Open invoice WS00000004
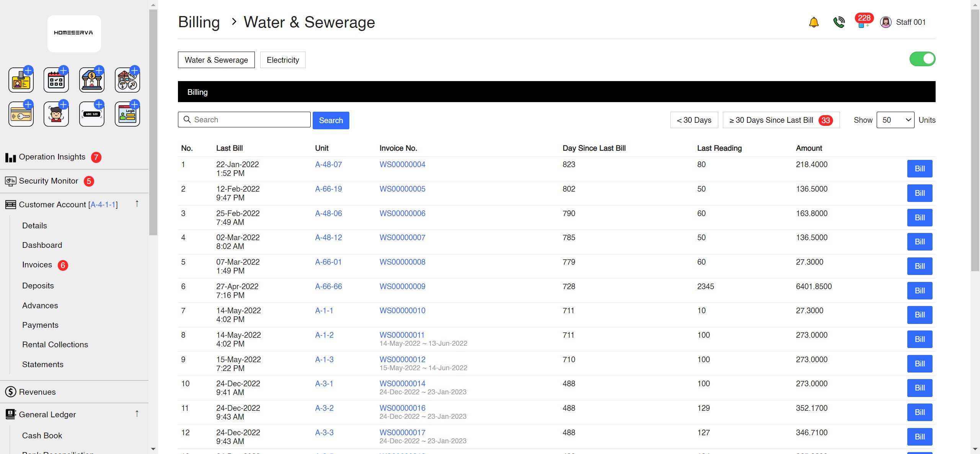 [x=402, y=164]
